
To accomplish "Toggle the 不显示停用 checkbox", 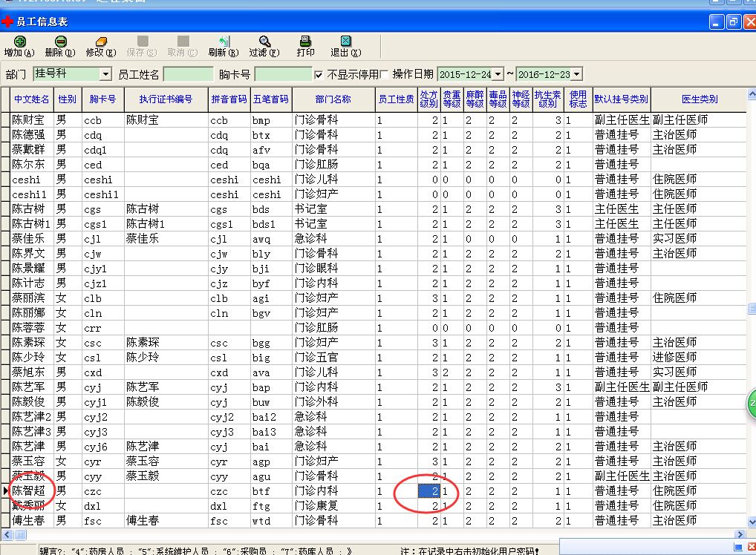I will (318, 75).
